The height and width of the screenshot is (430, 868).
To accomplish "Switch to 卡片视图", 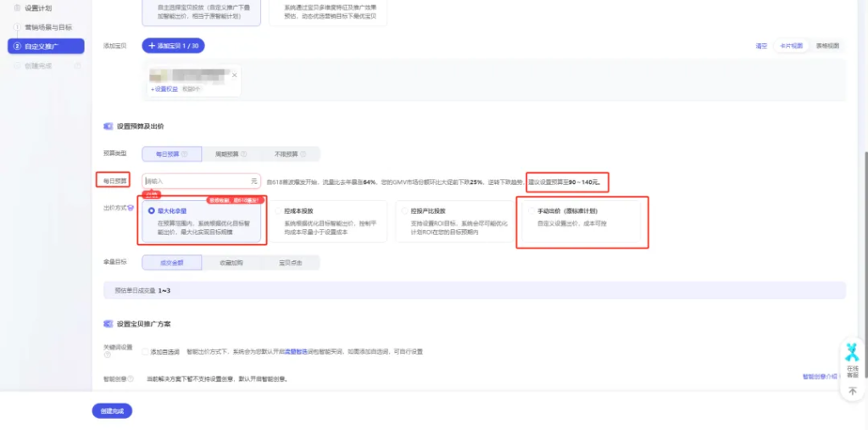I will coord(791,46).
